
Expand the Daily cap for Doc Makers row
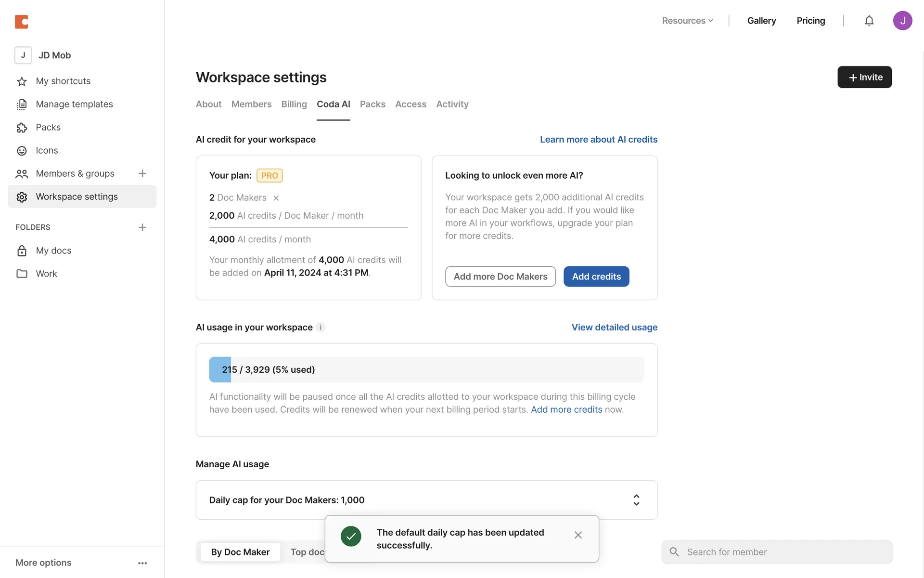636,500
